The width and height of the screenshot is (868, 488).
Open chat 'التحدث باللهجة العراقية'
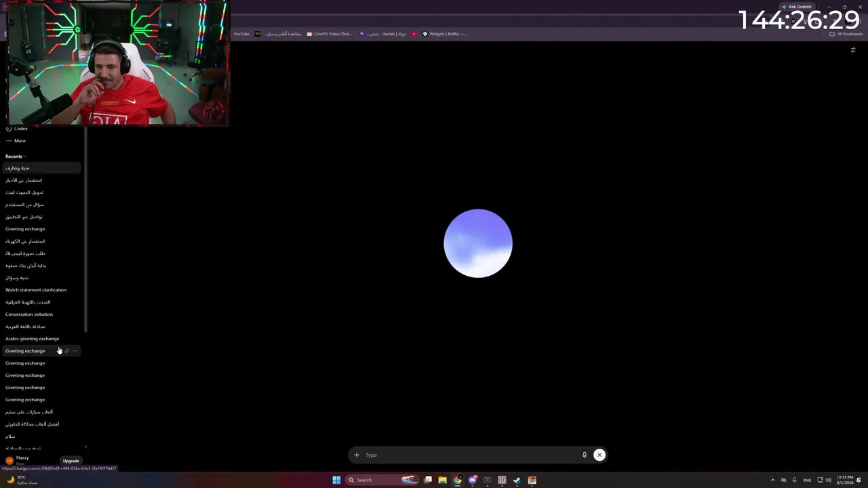coord(41,302)
